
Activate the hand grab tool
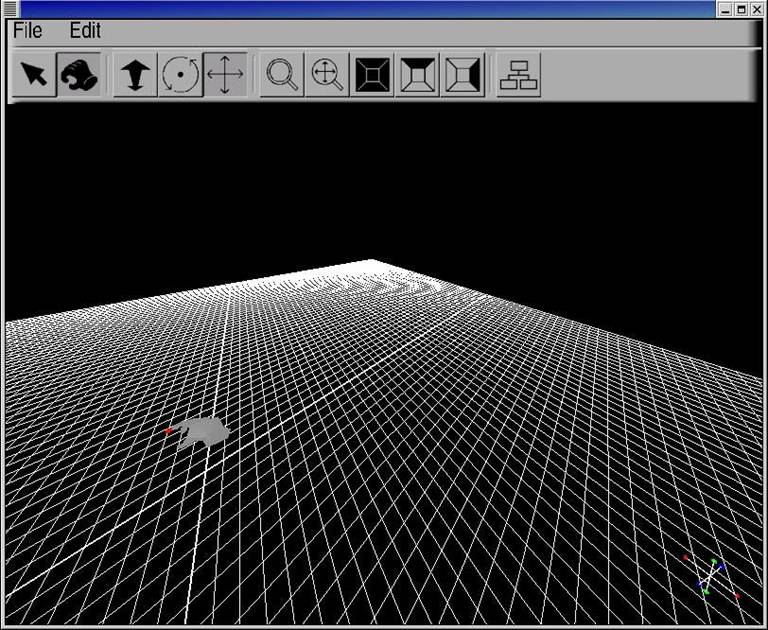click(79, 74)
